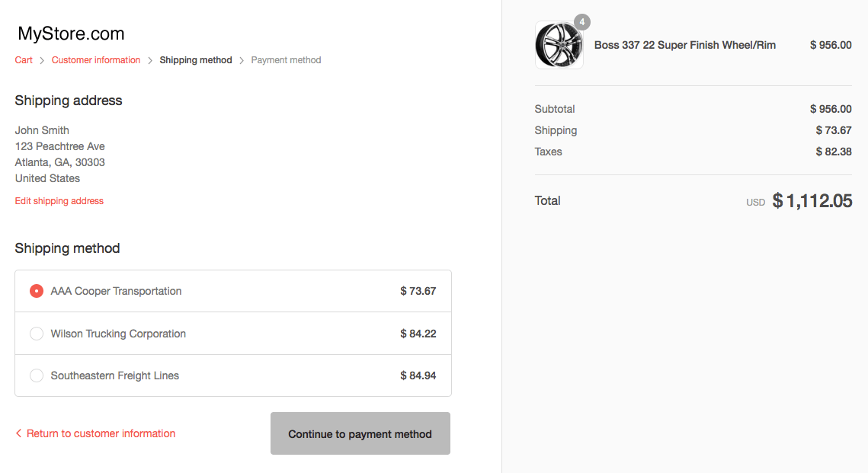Click the wheel rim product thumbnail
The height and width of the screenshot is (473, 868).
pyautogui.click(x=559, y=45)
